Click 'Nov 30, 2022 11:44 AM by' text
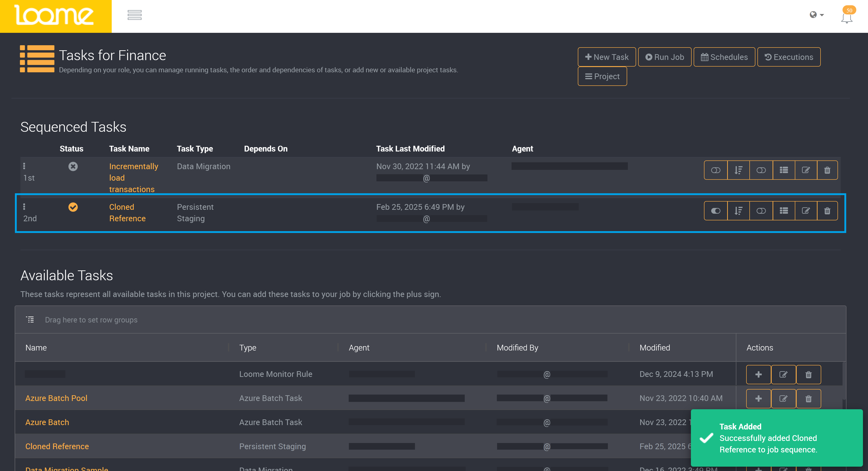This screenshot has height=471, width=868. point(423,166)
